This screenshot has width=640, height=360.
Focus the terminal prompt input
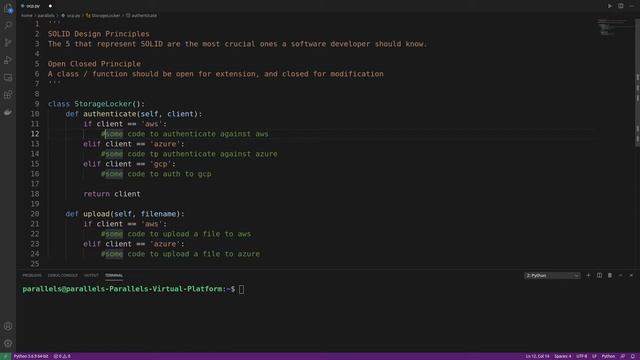241,289
